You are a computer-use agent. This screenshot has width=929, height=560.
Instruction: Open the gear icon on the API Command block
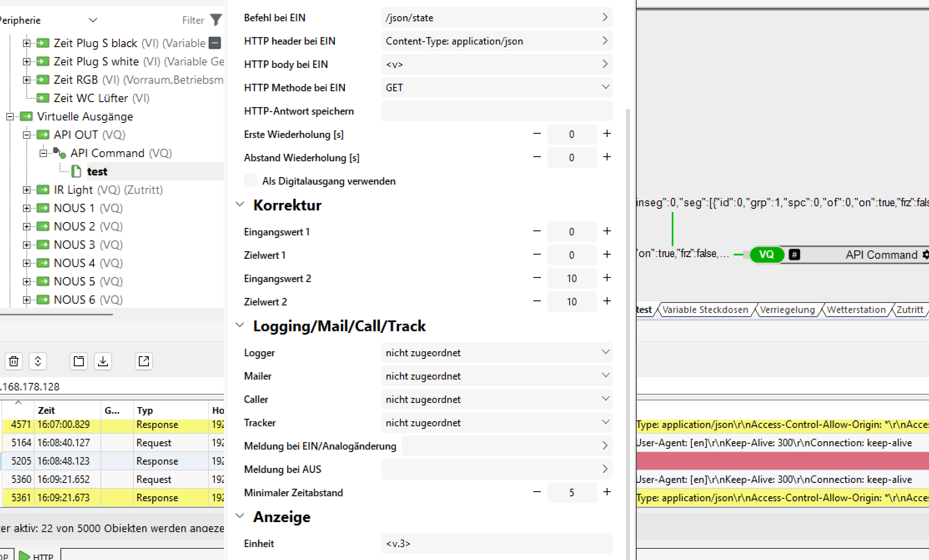926,255
